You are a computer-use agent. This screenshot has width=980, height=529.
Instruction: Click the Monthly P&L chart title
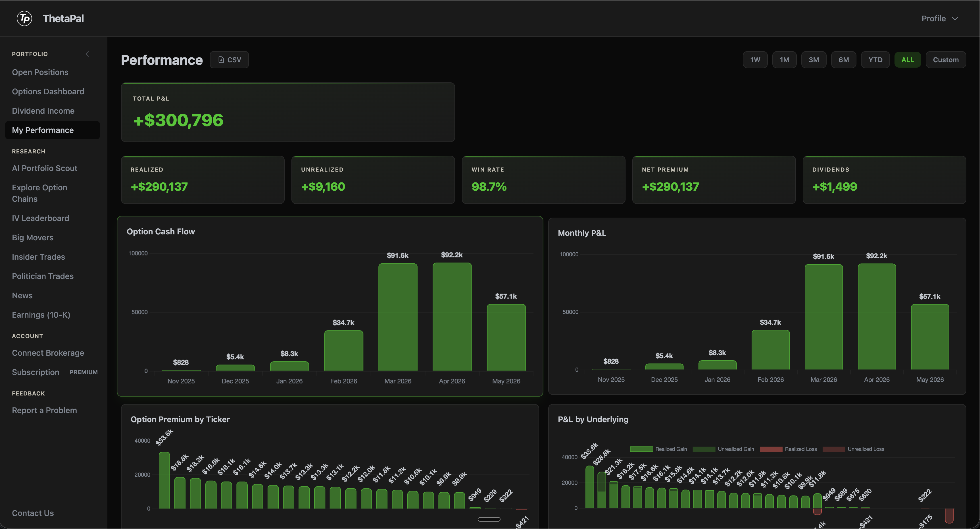click(582, 233)
